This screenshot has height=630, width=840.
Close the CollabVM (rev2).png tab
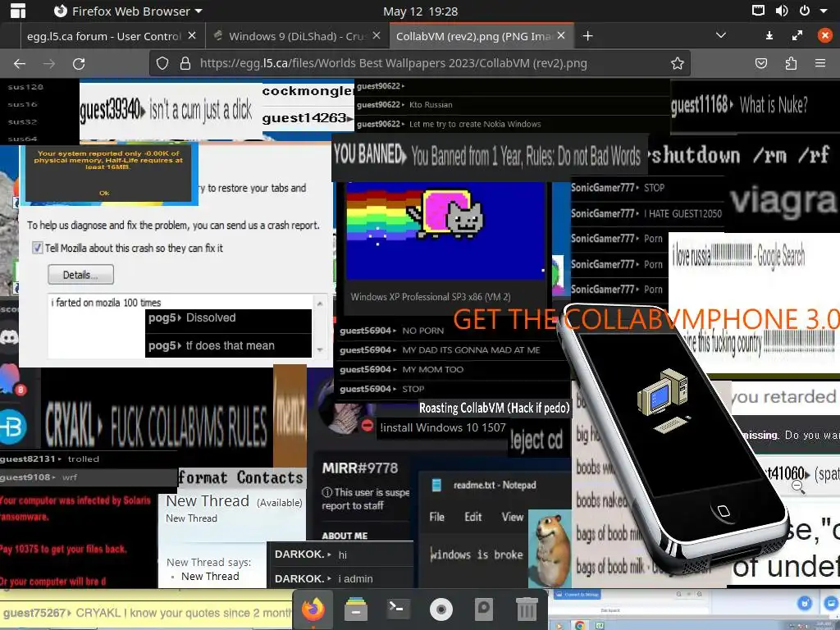[561, 35]
